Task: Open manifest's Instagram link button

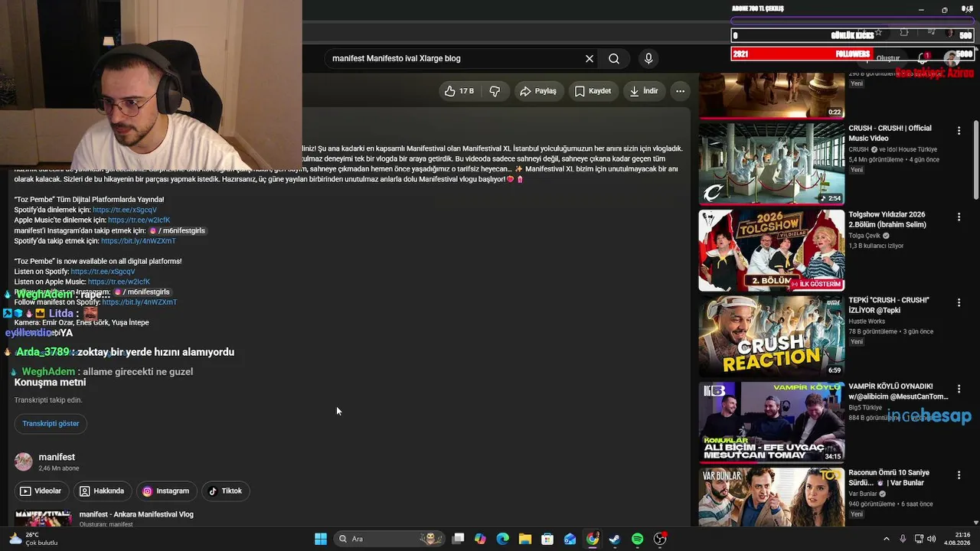Action: coord(167,491)
